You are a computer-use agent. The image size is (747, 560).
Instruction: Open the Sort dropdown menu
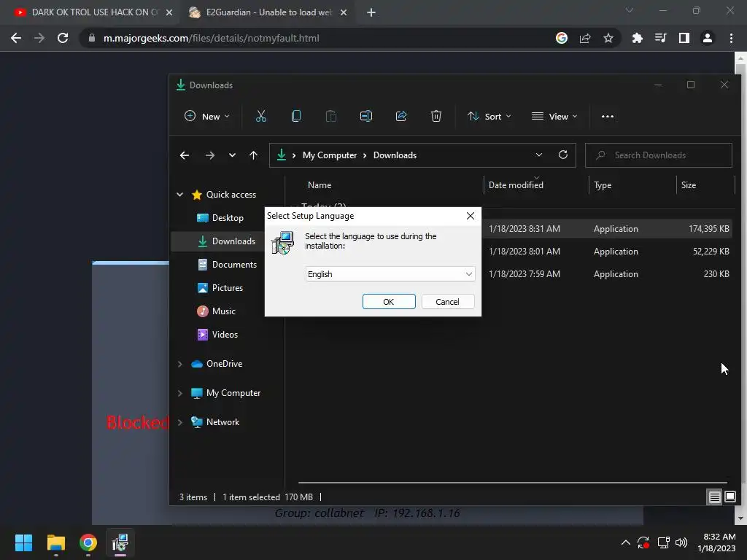pos(489,116)
